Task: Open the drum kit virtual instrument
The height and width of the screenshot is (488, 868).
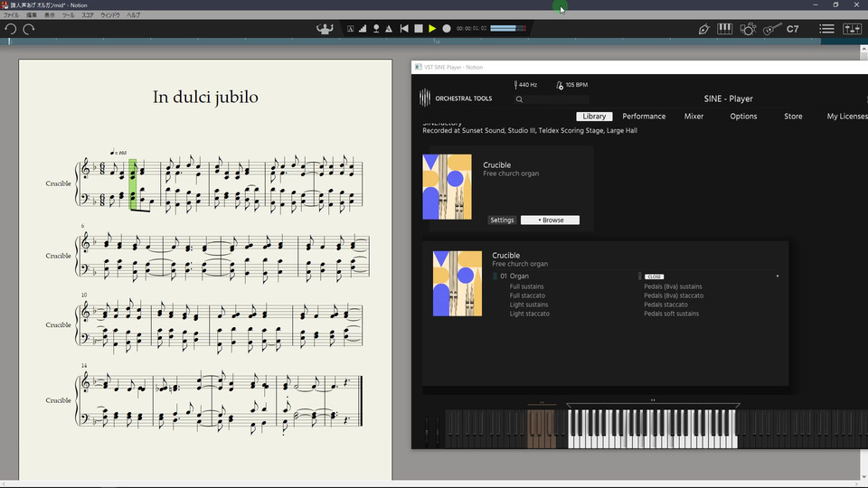Action: click(748, 29)
